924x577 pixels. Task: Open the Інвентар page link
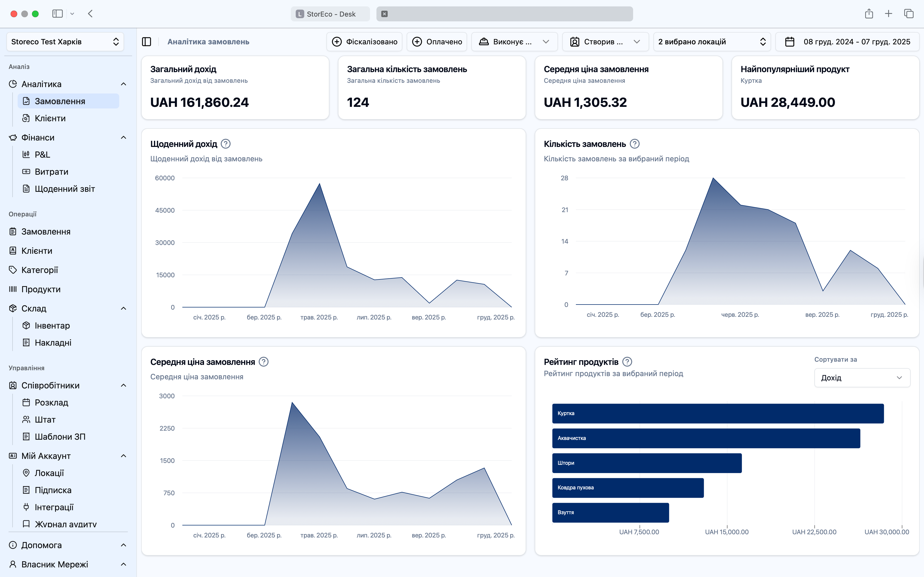(x=52, y=326)
